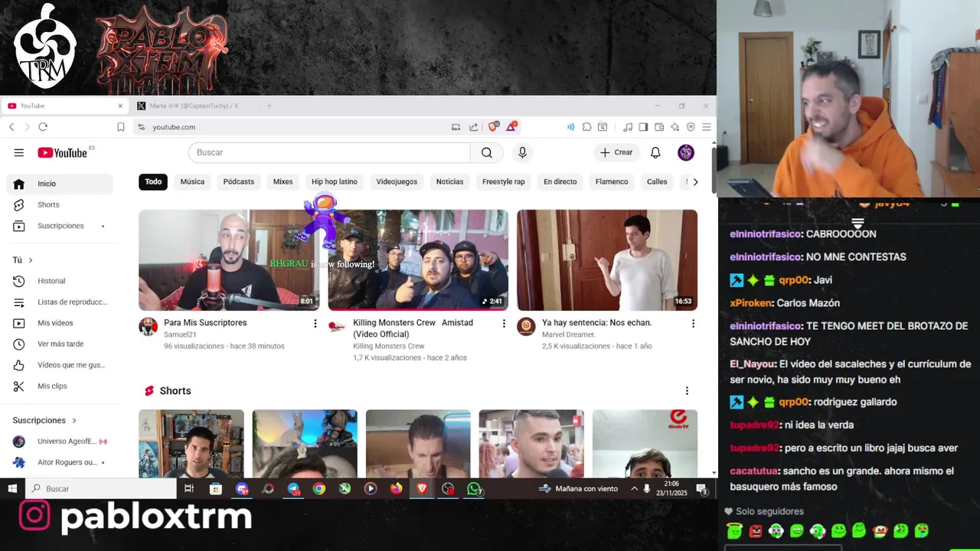Click the Windows taskbar Buscar box
Viewport: 980px width, 551px height.
101,488
